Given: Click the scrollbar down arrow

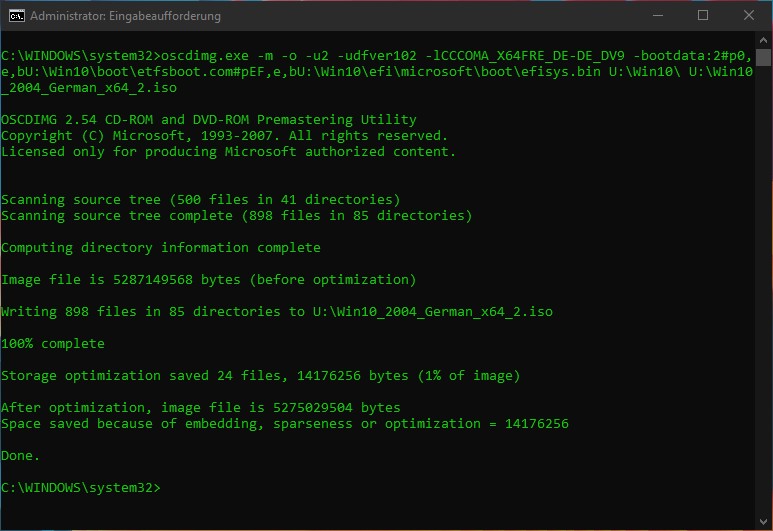Looking at the screenshot, I should [x=763, y=521].
